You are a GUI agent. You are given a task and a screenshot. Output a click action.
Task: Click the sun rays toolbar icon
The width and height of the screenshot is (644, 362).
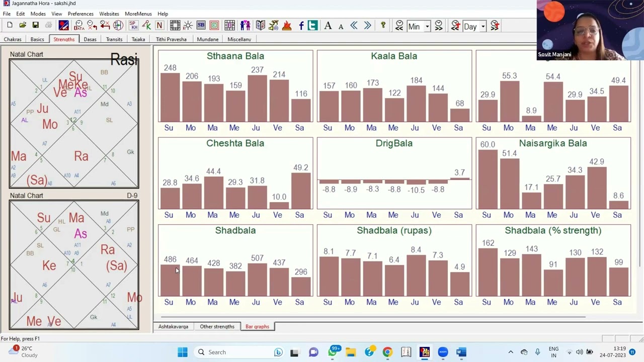[188, 26]
